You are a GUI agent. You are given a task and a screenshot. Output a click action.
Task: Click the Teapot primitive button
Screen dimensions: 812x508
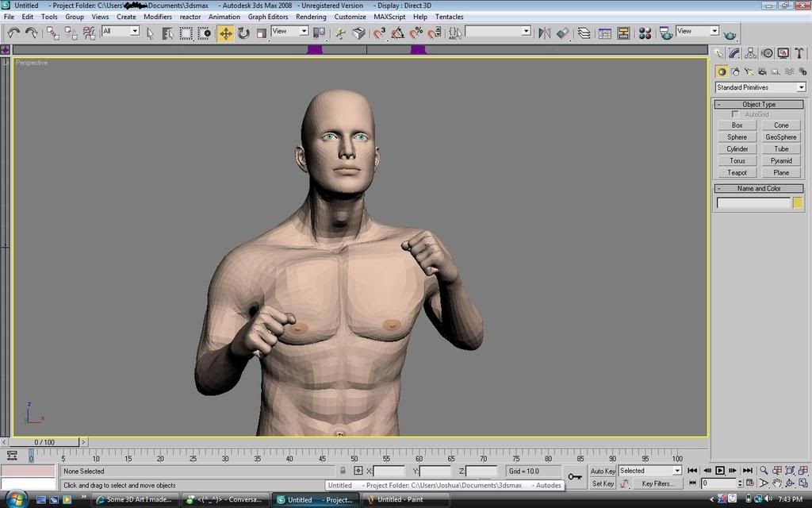(x=737, y=172)
